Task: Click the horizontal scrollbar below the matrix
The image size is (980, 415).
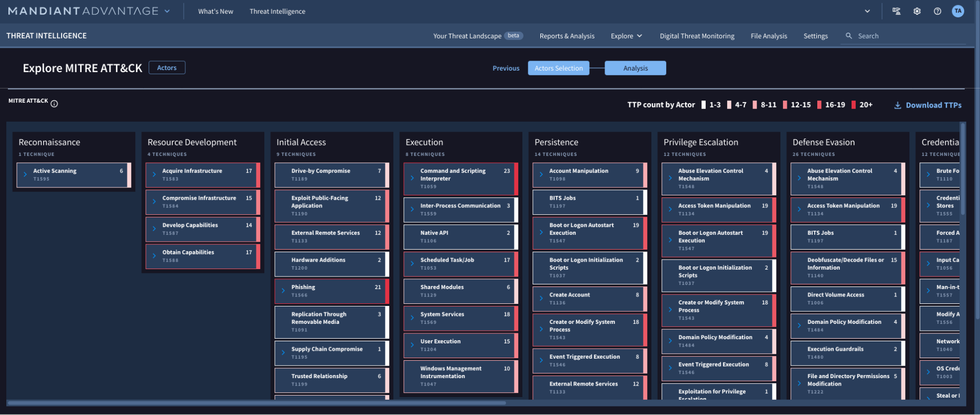Action: 256,403
